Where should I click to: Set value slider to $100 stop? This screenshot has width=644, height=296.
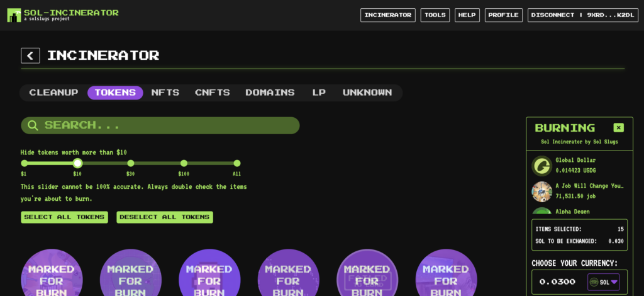[x=184, y=163]
